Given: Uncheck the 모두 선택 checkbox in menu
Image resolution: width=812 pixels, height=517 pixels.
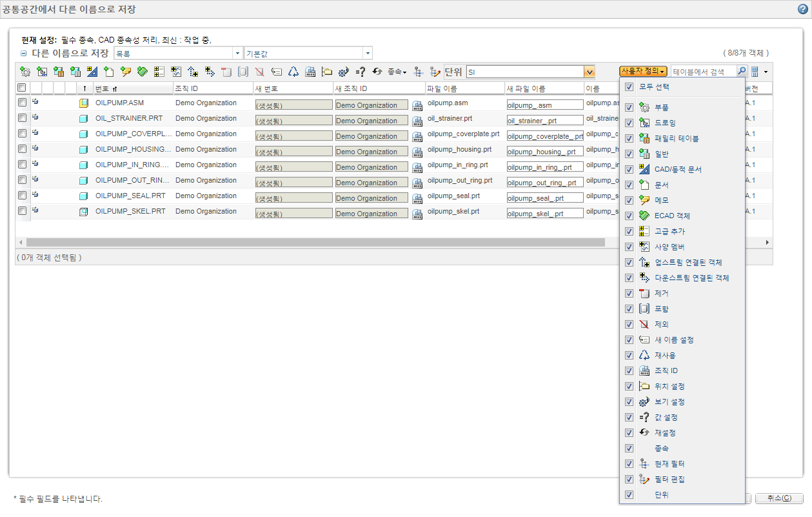Looking at the screenshot, I should pos(629,86).
